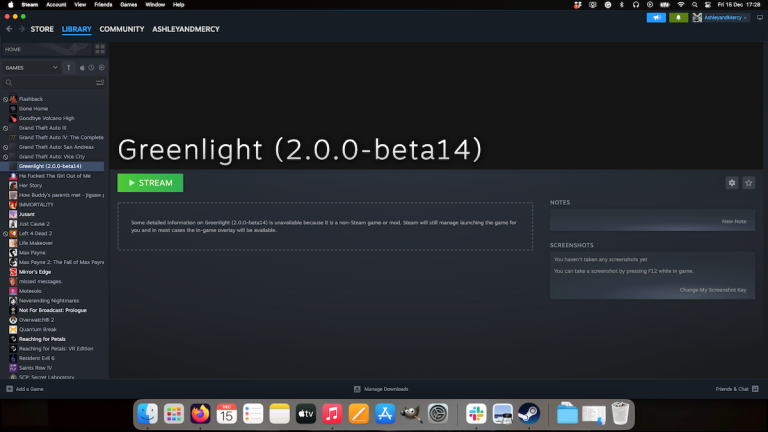Toggle the macOS games filter icon
The image size is (768, 432).
[x=81, y=67]
